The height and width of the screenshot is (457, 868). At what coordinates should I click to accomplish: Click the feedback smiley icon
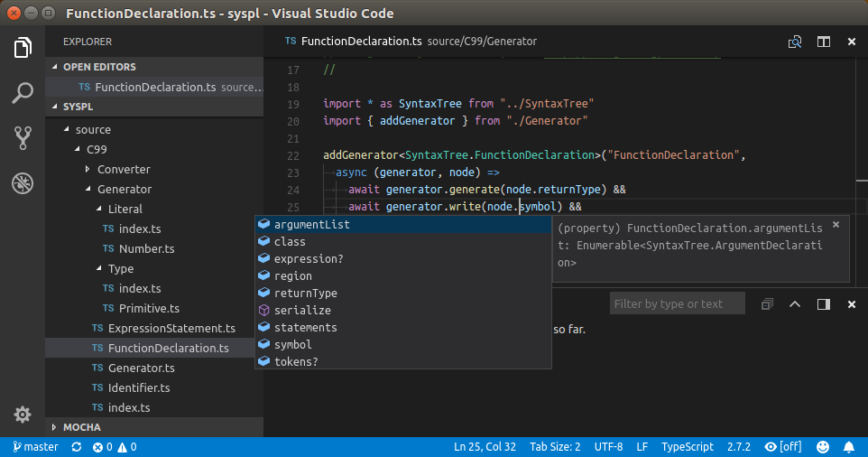coord(823,447)
